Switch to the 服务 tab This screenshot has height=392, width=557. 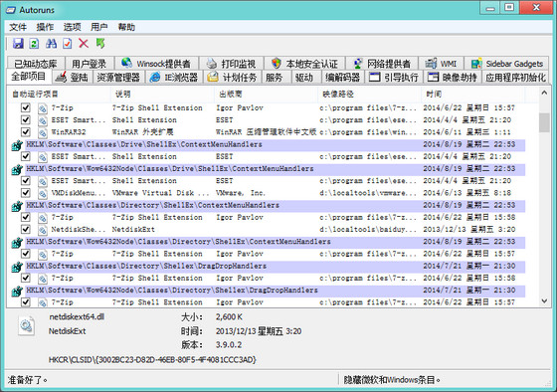pos(277,78)
